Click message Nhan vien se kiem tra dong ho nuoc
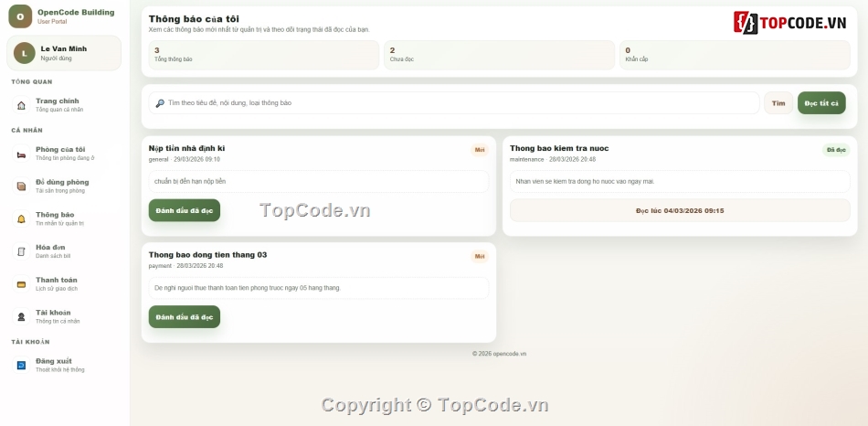This screenshot has height=426, width=868. (x=585, y=182)
